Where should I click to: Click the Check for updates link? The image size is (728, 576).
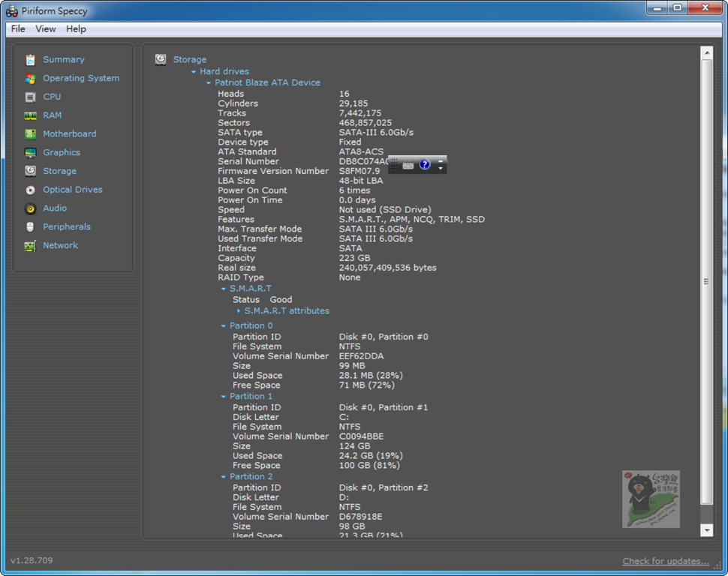(665, 561)
